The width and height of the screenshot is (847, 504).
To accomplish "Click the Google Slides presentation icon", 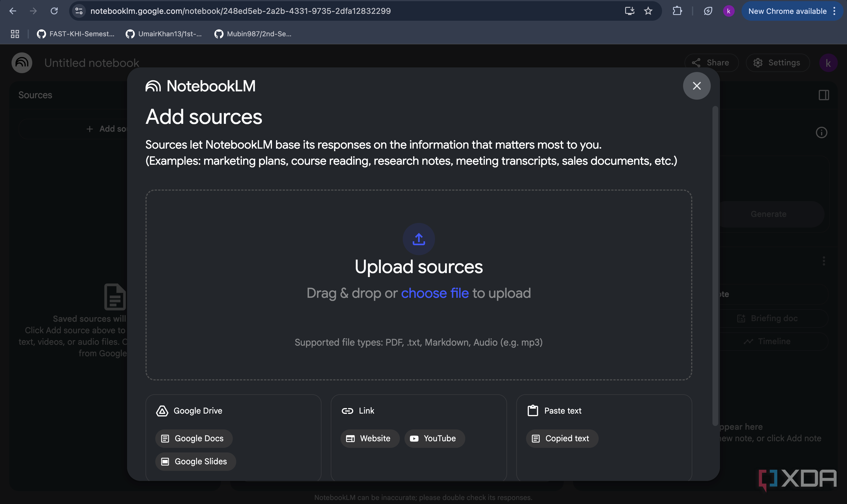I will pyautogui.click(x=165, y=462).
